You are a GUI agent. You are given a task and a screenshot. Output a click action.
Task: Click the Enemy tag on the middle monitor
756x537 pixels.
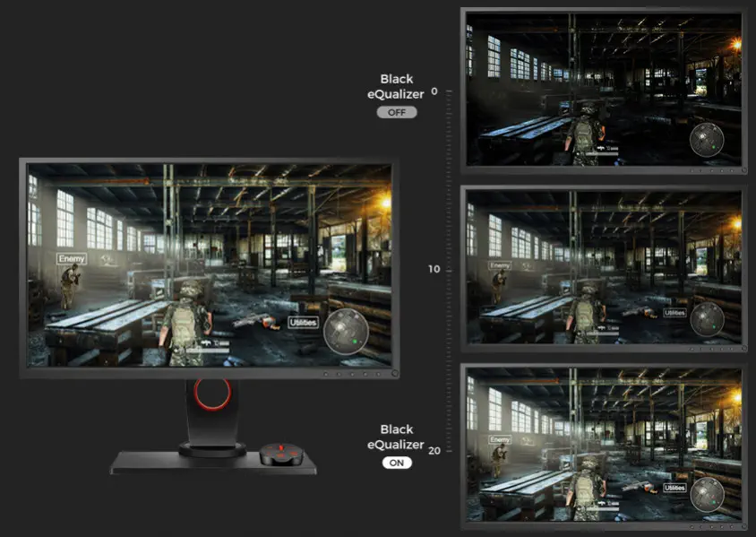[x=500, y=265]
